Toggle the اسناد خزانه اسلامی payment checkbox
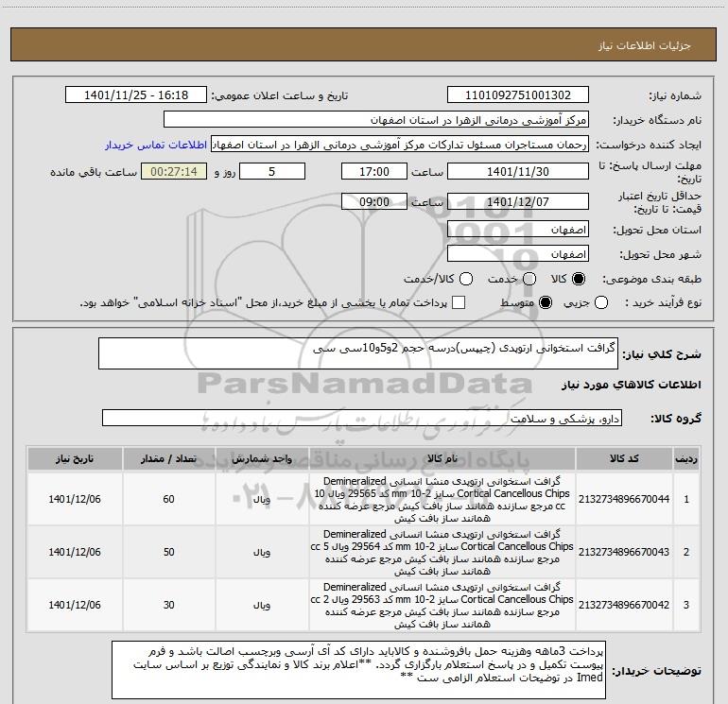728x704 pixels. (459, 302)
